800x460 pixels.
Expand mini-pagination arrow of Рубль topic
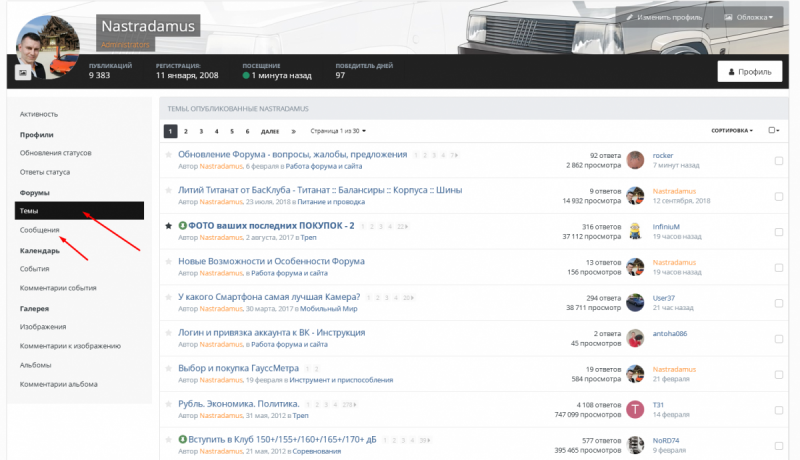coord(349,405)
